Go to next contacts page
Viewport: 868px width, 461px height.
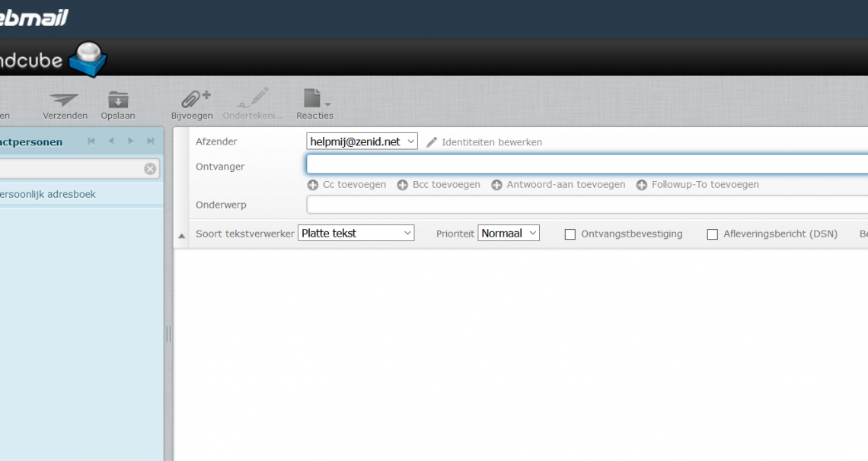pyautogui.click(x=131, y=141)
